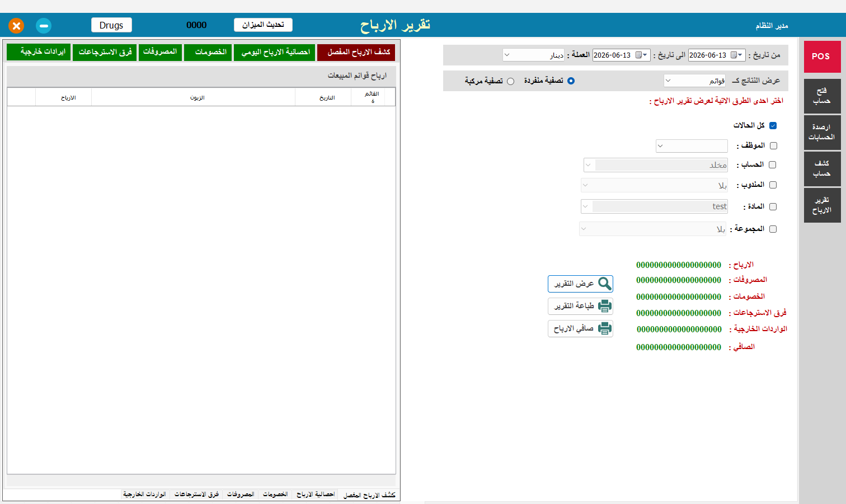This screenshot has height=504, width=846.
Task: Click the orange X close icon
Action: coord(16,26)
